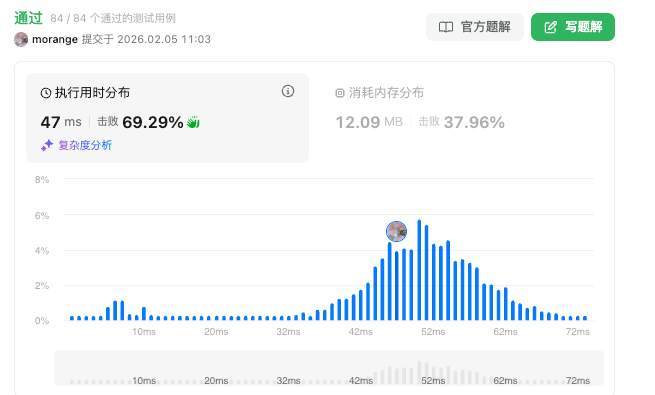Click the chip icon before 消耗内存分布
Viewport: 655px width, 395px height.
tap(340, 93)
